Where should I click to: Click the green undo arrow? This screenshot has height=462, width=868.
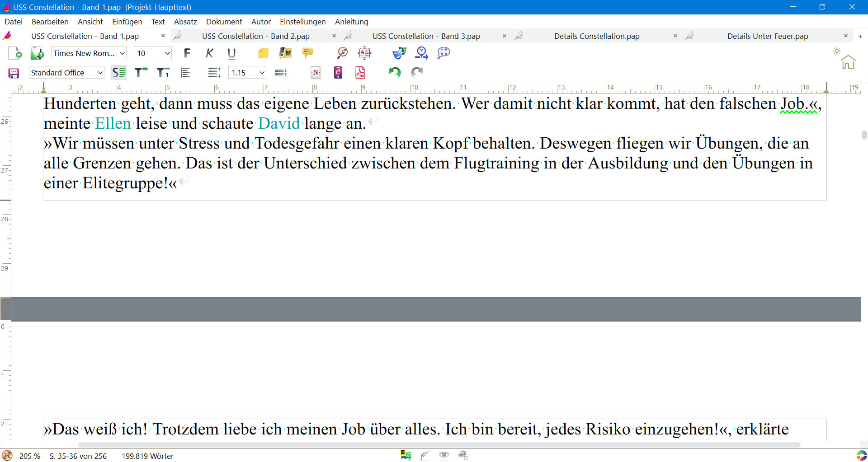click(395, 72)
